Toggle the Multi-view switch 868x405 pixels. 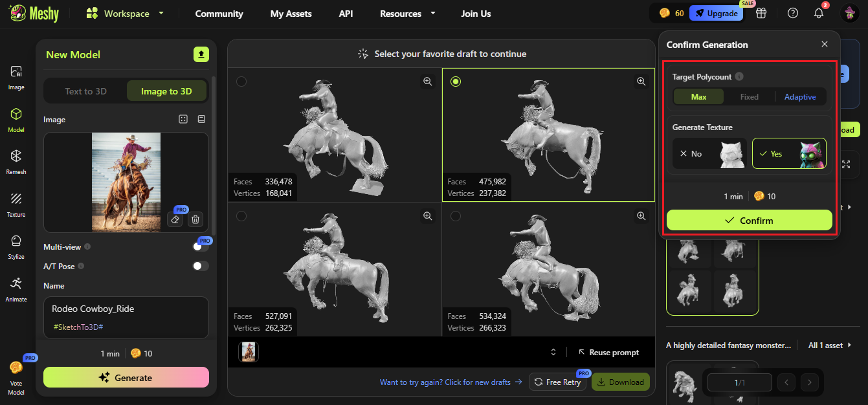199,246
